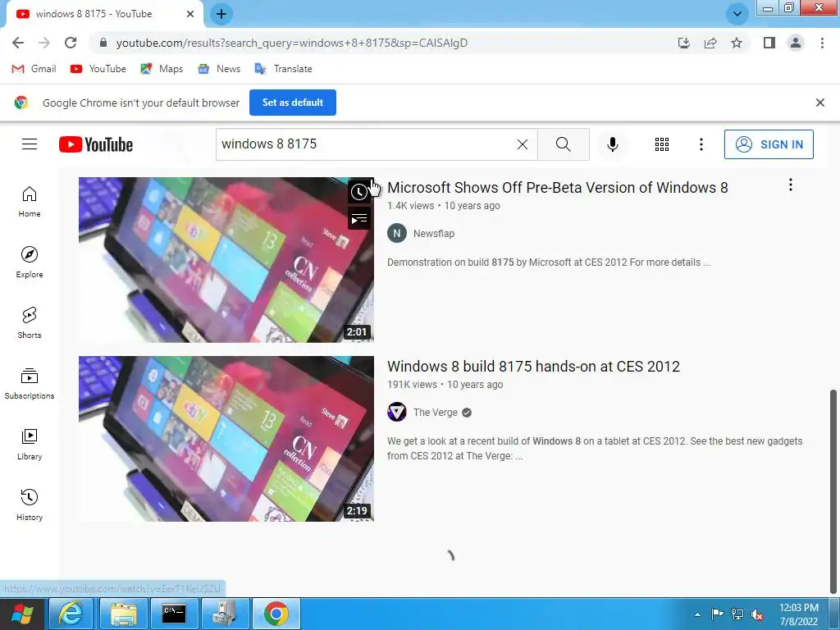
Task: Share this page from address bar
Action: [x=710, y=43]
